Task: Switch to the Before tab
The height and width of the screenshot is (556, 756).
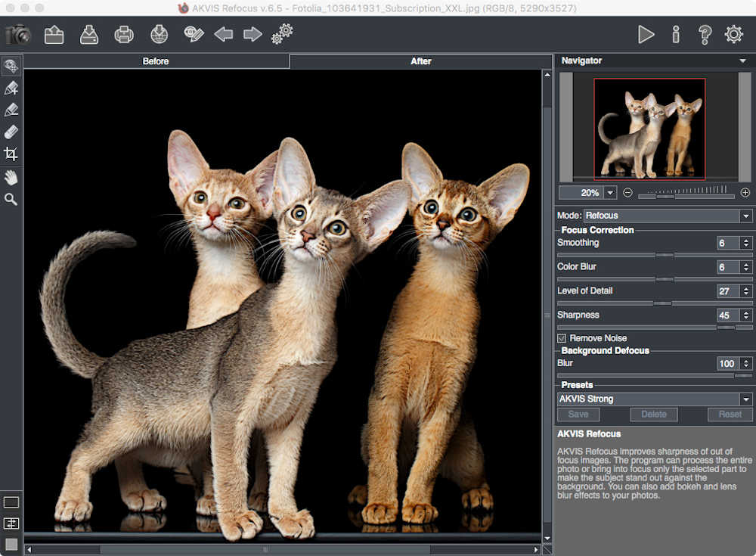Action: (x=156, y=61)
